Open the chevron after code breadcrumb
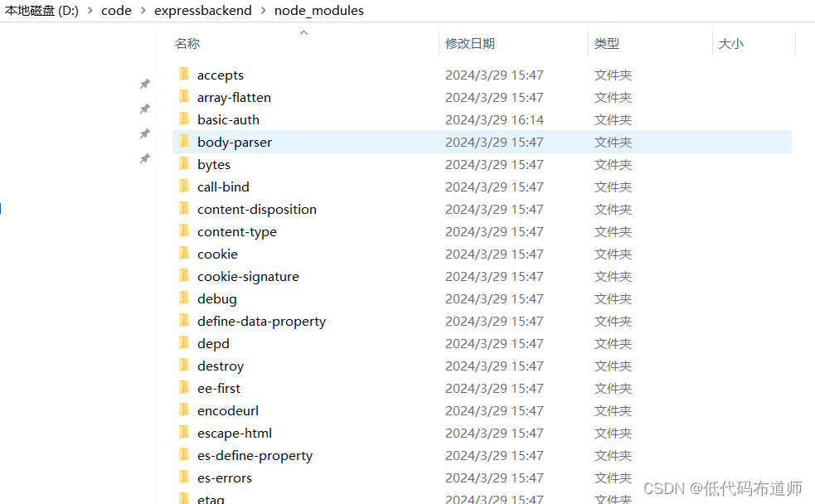 point(144,11)
